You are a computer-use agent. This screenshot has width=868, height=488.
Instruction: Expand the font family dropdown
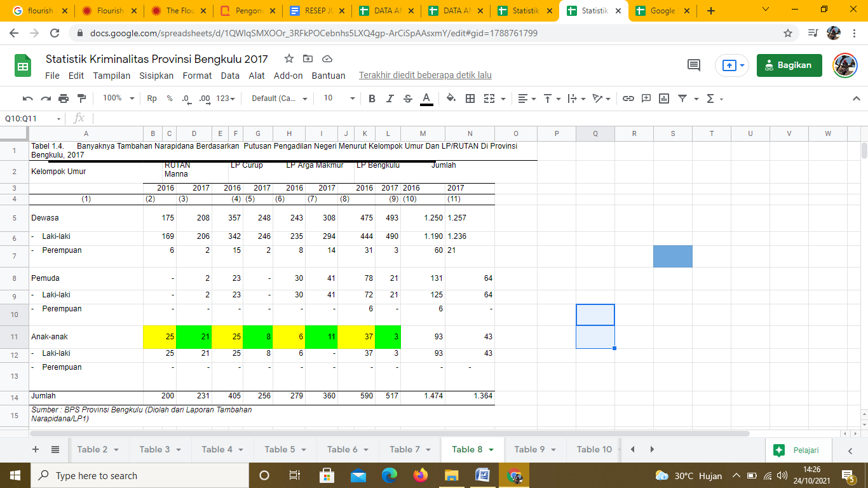pyautogui.click(x=280, y=98)
